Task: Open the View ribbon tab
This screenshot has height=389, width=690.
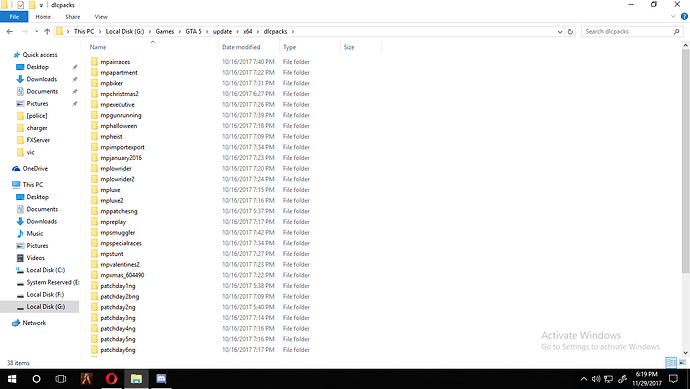Action: pos(101,17)
